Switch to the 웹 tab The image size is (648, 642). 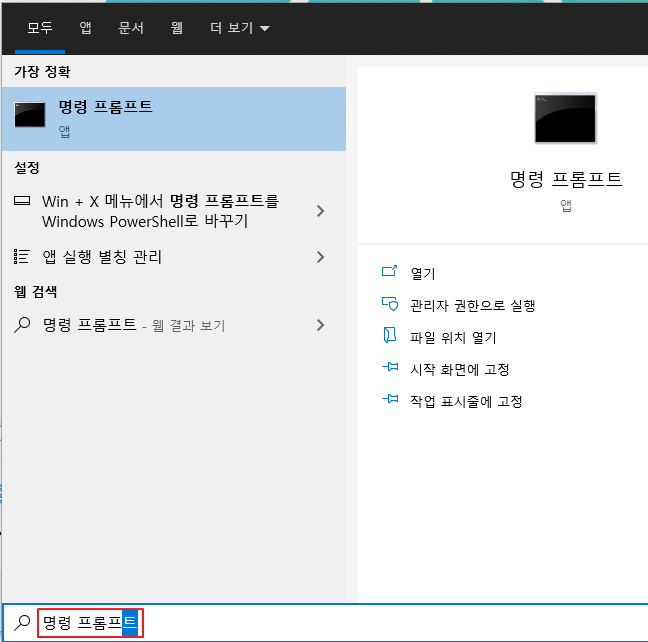[176, 28]
